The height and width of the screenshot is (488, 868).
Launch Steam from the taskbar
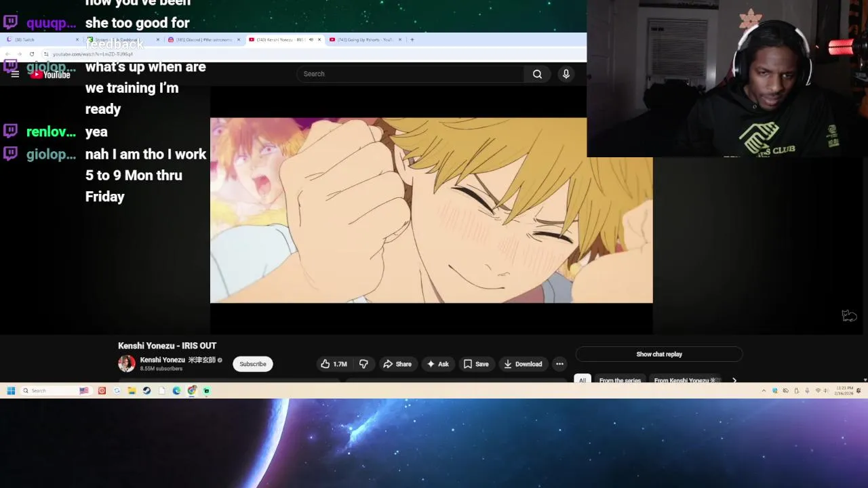click(146, 390)
